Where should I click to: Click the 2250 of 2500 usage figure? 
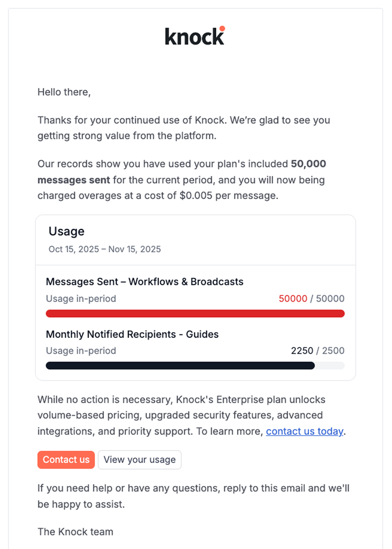pos(317,351)
